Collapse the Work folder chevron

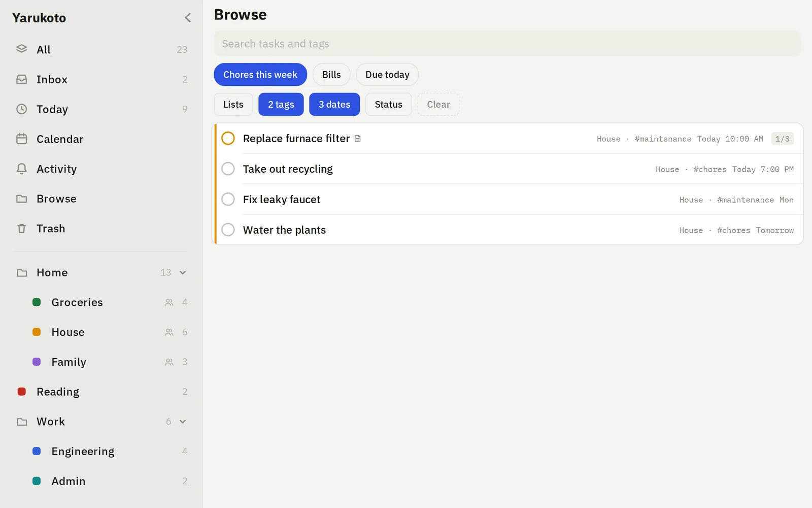[x=183, y=422]
